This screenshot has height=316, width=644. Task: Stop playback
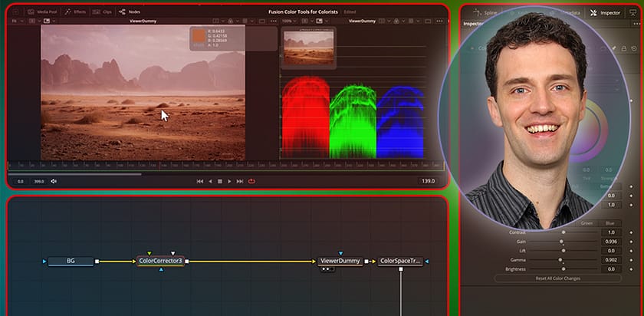click(x=220, y=181)
